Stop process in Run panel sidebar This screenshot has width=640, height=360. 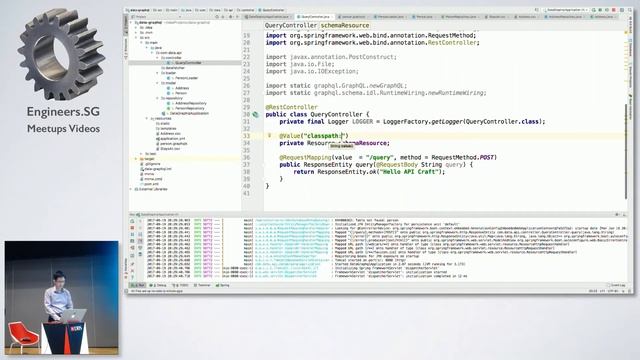[x=132, y=228]
